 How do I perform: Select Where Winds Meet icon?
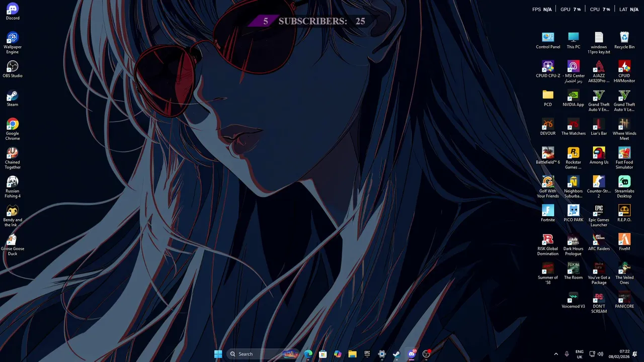[624, 129]
